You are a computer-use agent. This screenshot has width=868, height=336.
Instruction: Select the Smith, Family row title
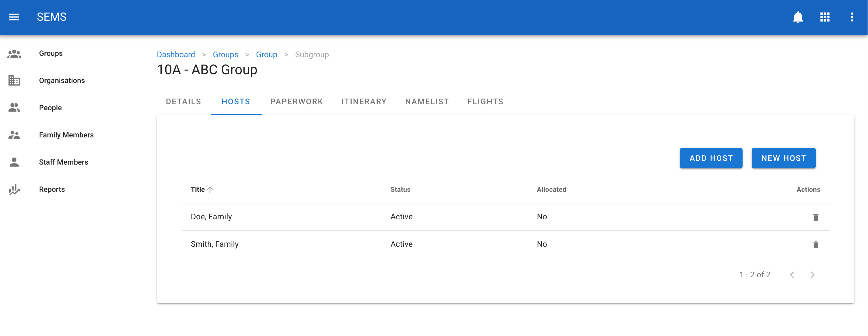point(214,244)
